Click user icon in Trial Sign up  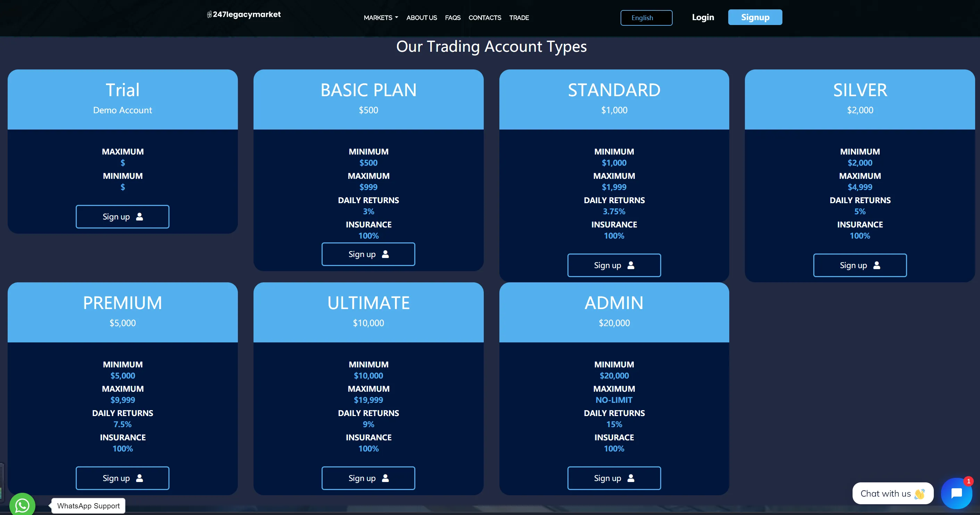click(140, 216)
